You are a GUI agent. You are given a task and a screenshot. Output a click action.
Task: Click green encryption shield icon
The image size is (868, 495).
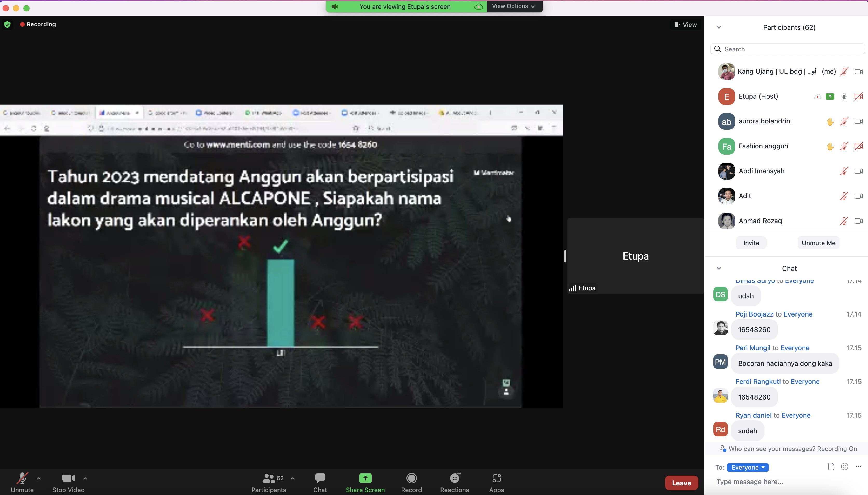click(x=7, y=24)
